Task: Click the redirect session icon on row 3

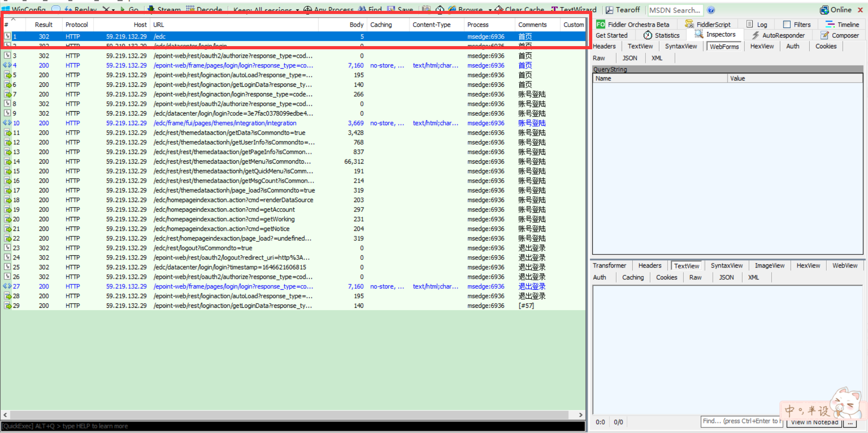Action: click(8, 56)
